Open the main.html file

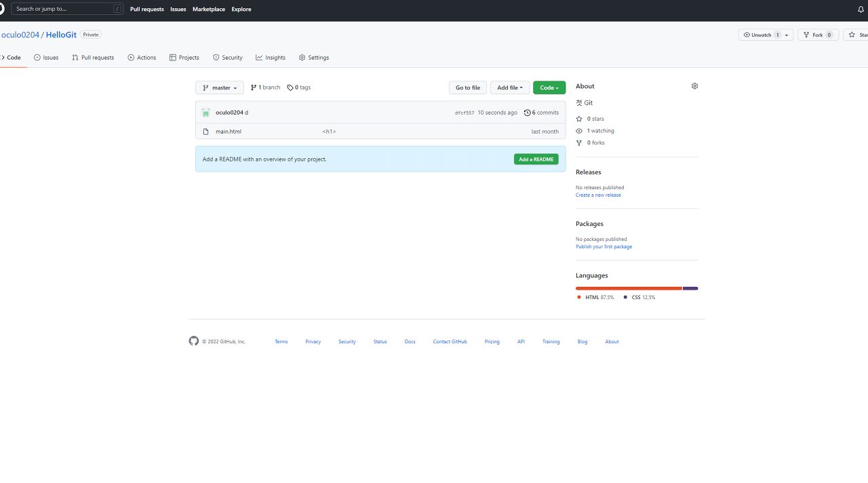pyautogui.click(x=229, y=132)
